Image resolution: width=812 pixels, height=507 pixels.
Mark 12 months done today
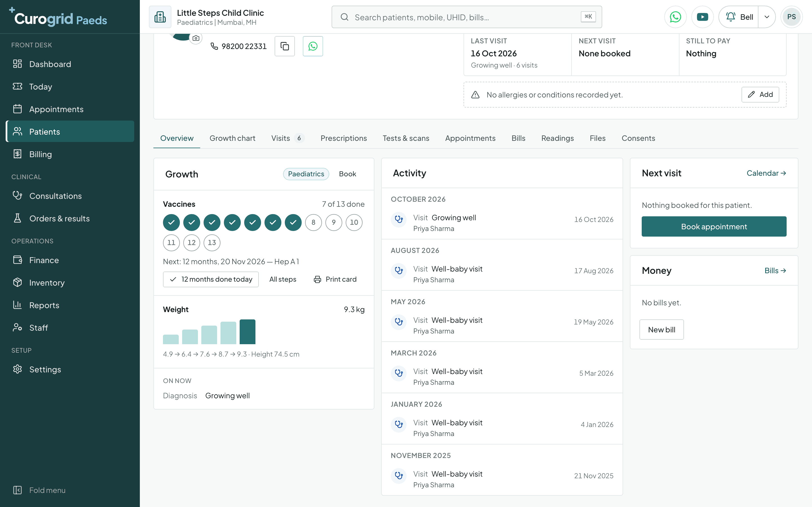coord(211,279)
